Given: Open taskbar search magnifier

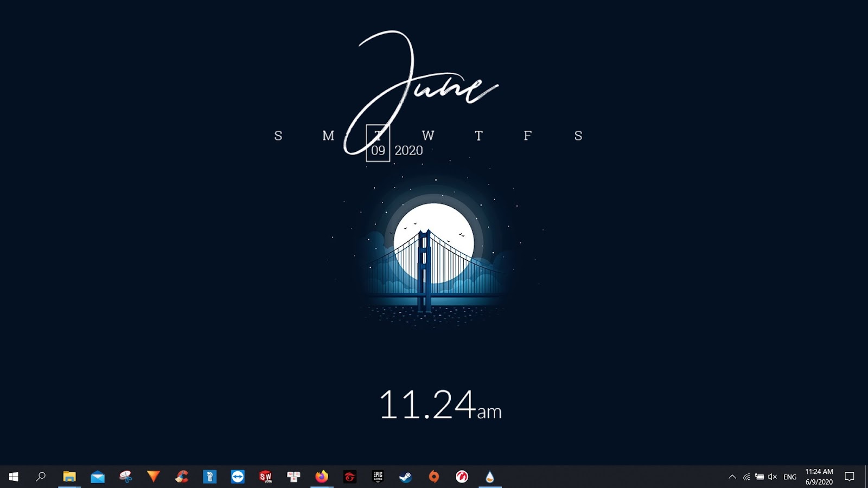Looking at the screenshot, I should coord(41,477).
